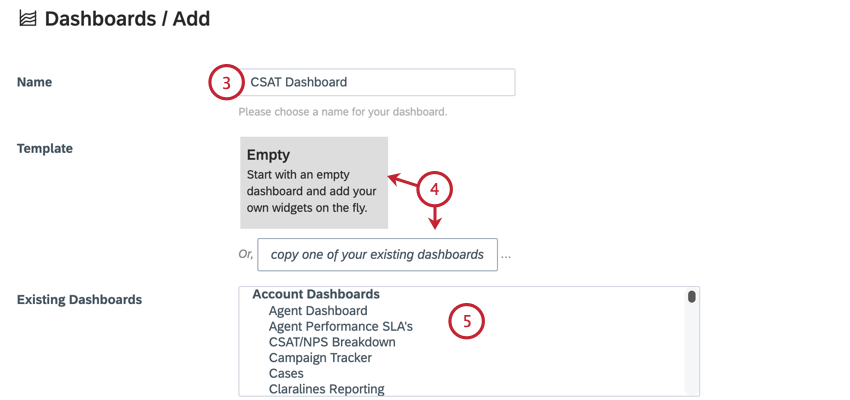Click the Existing Dashboards list scrollbar handle

pyautogui.click(x=691, y=296)
